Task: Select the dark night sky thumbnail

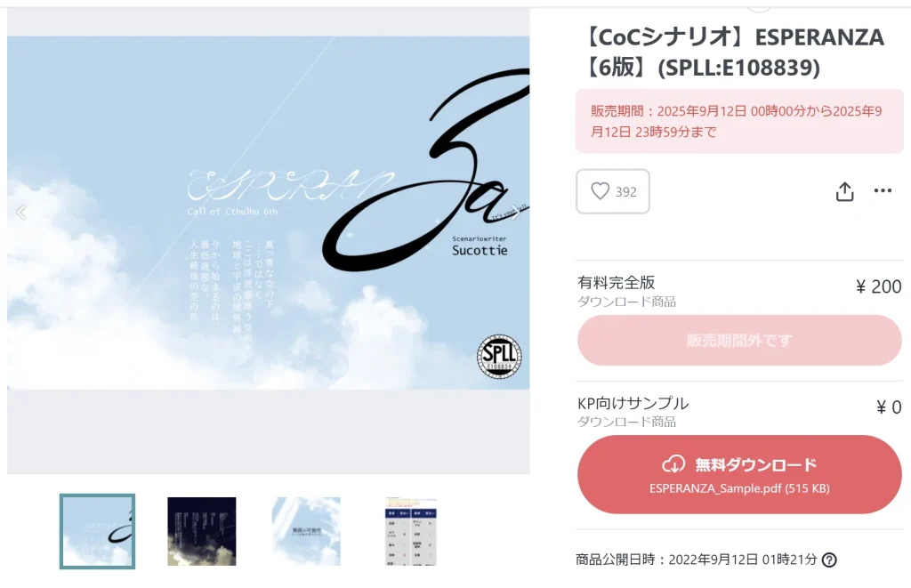Action: tap(202, 531)
